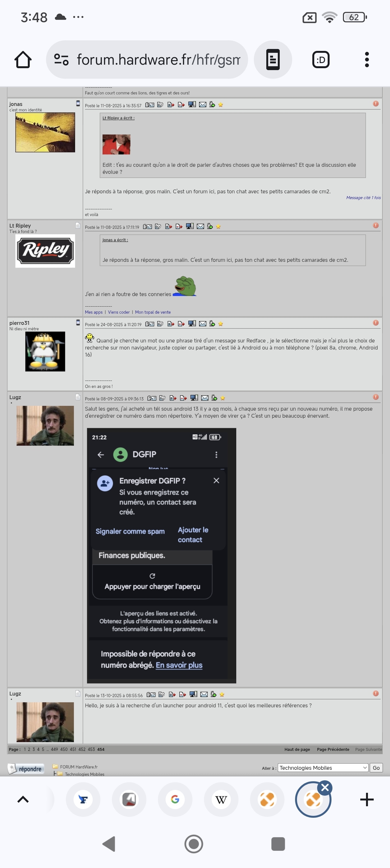Image resolution: width=390 pixels, height=868 pixels.
Task: Report Lt Ripley's 17:11:19 post alert icon
Action: (x=376, y=225)
